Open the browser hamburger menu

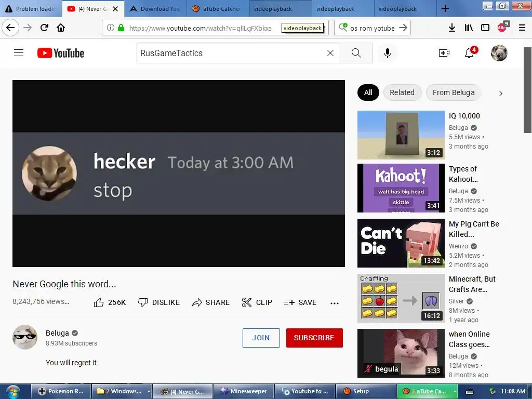click(x=522, y=28)
